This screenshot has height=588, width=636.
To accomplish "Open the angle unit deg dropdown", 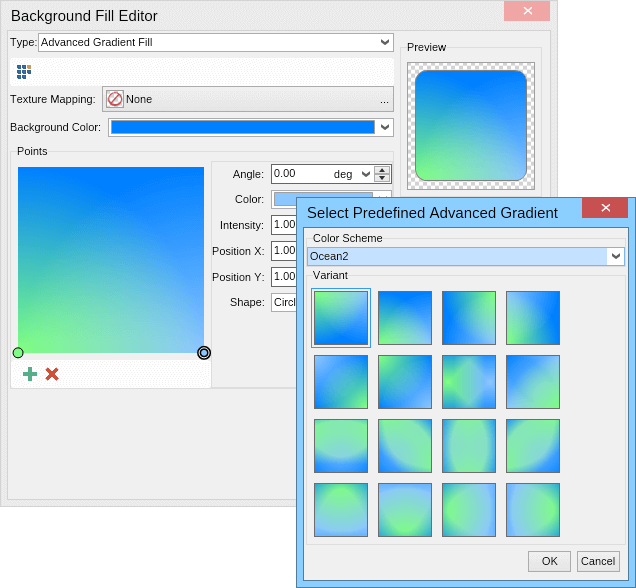I will 365,174.
